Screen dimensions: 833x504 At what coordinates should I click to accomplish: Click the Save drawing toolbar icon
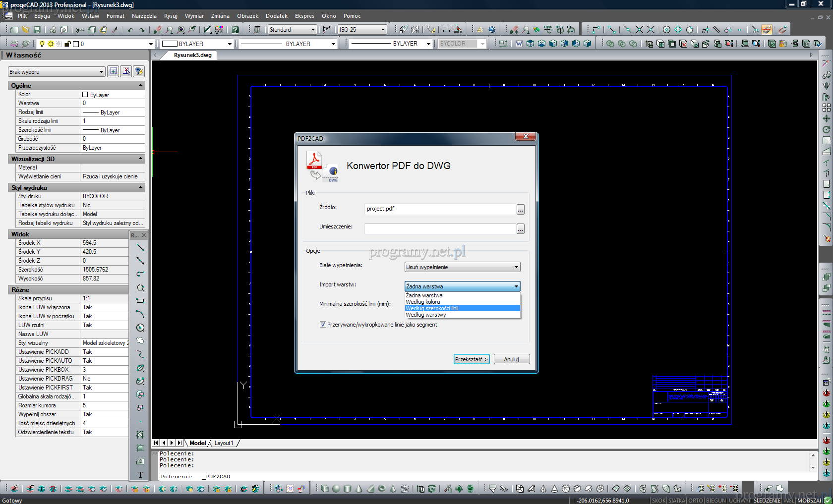pyautogui.click(x=37, y=30)
